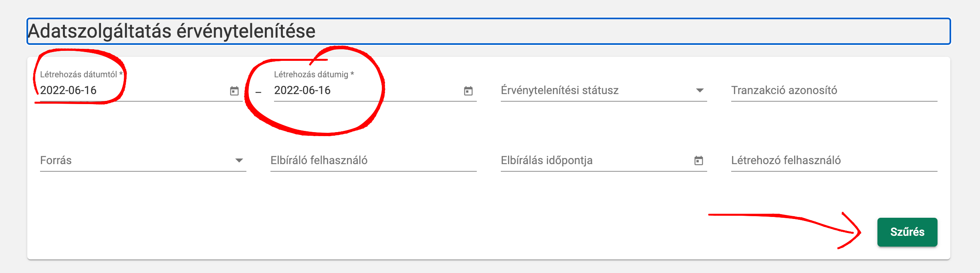Expand the Forrás dropdown arrow

tap(239, 161)
